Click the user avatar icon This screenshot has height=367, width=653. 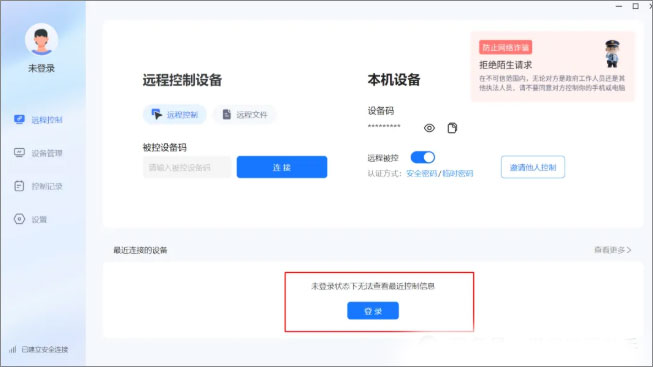click(41, 40)
